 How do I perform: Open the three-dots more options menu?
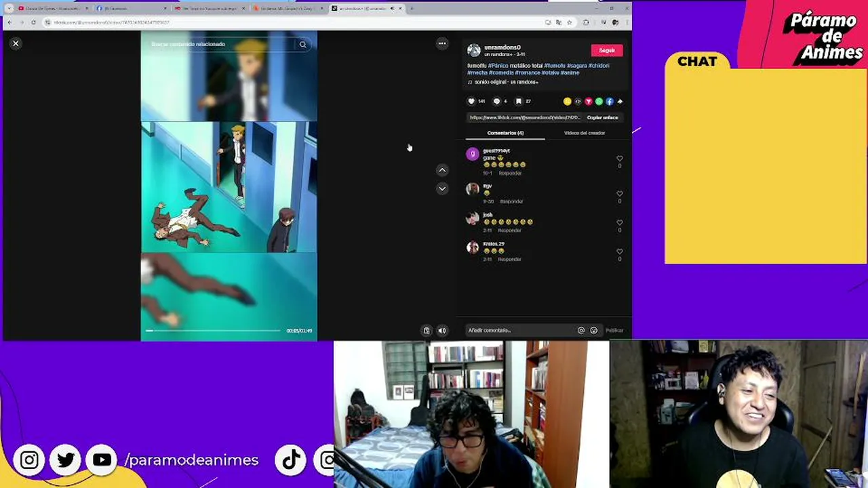[442, 43]
